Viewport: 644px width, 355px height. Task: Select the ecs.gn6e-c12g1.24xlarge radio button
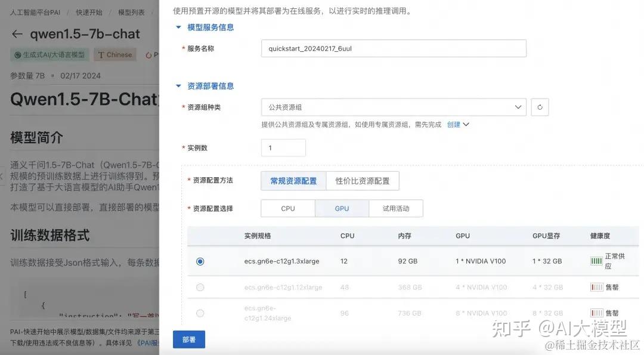[200, 313]
